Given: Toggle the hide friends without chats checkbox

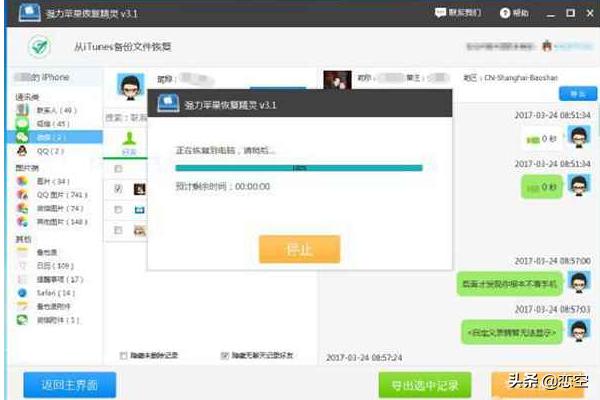Looking at the screenshot, I should coord(225,356).
